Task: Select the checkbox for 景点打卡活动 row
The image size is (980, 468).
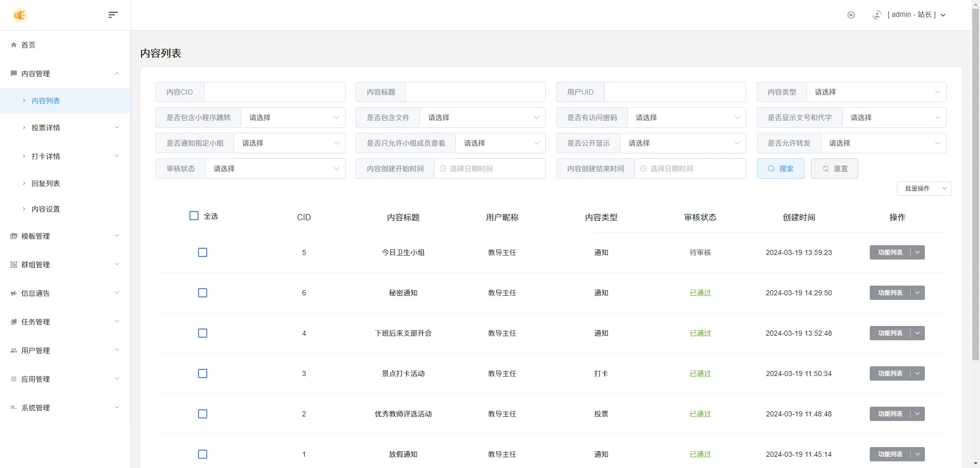Action: tap(203, 373)
